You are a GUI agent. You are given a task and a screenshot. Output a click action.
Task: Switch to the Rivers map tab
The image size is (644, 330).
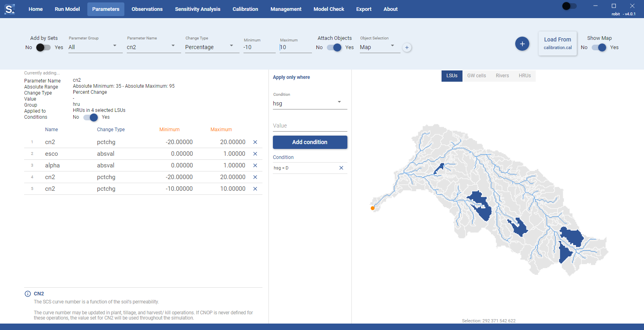click(502, 76)
